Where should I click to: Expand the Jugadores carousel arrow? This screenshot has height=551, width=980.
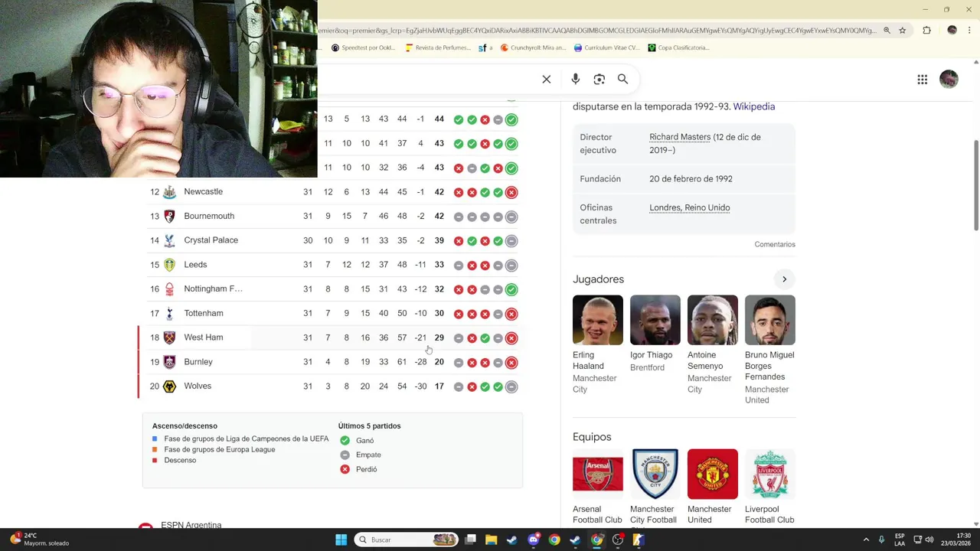pos(784,279)
